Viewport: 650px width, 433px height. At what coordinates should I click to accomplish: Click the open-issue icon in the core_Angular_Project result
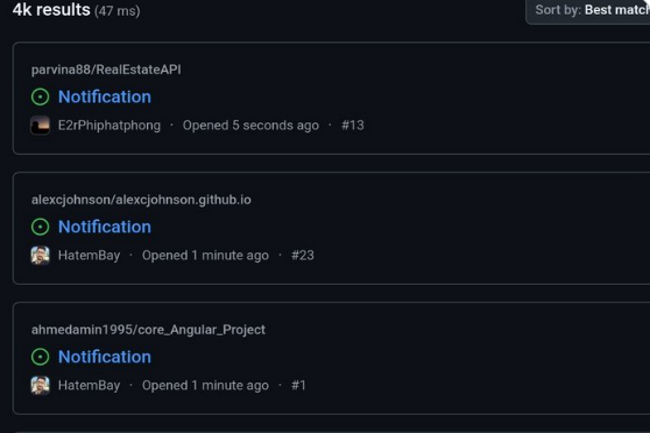[40, 357]
